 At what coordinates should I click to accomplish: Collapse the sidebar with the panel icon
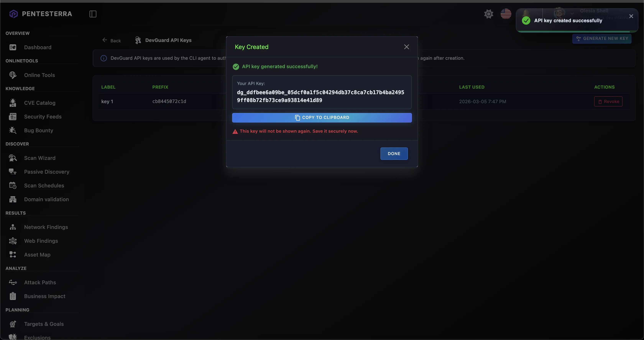click(x=93, y=14)
